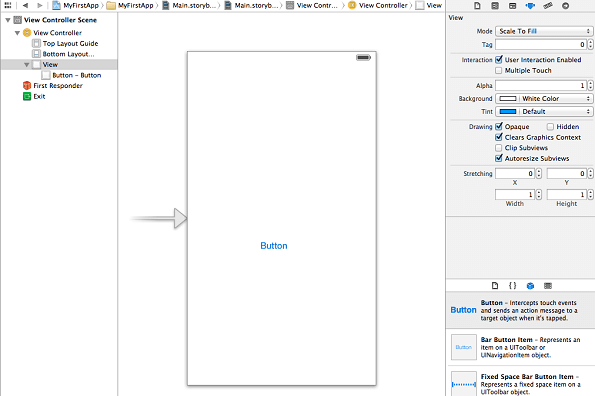Click the Stretching X stepper
This screenshot has height=396, width=595.
point(539,174)
